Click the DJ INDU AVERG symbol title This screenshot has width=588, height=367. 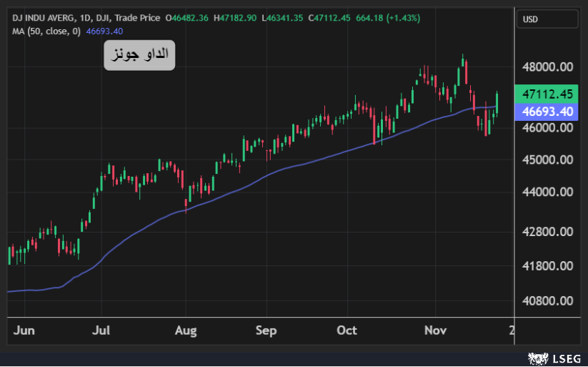[x=41, y=17]
